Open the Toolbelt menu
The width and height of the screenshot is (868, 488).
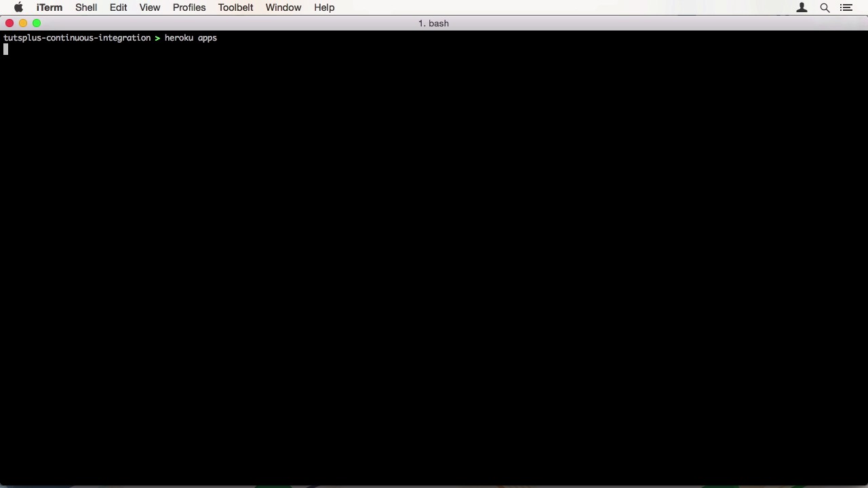[x=235, y=7]
